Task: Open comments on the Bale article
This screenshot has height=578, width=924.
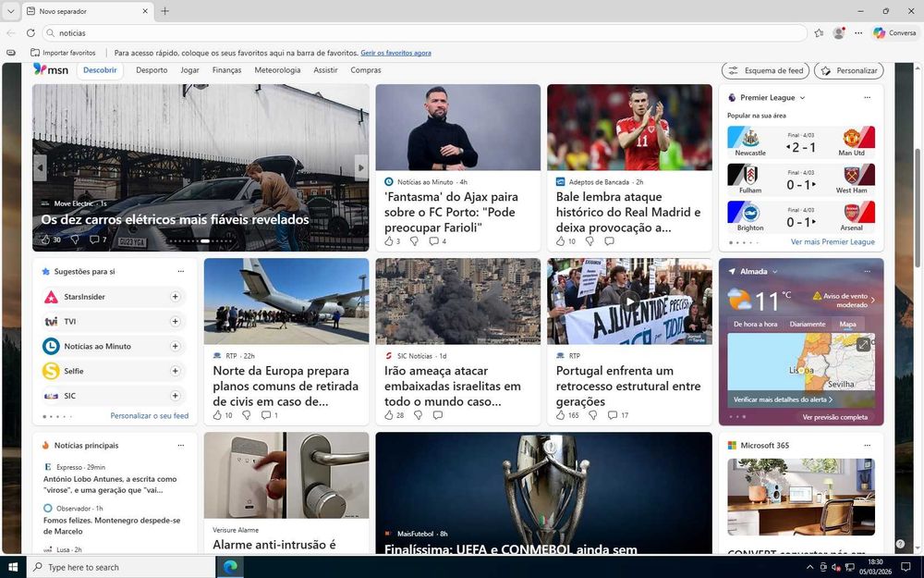Action: point(609,241)
